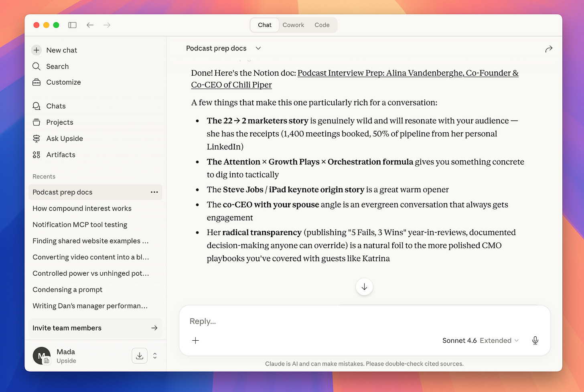
Task: Open the Sonnet 4.6 Extended model selector
Action: pos(481,340)
